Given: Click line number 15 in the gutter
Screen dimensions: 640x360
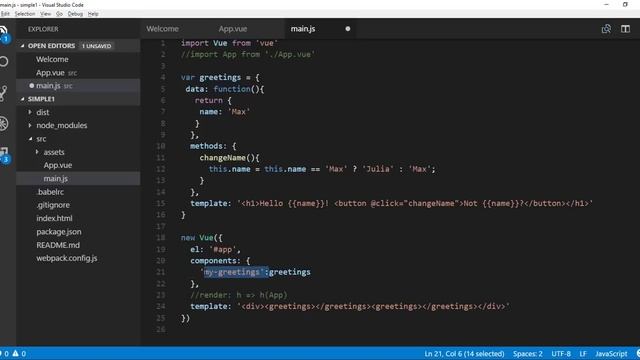Looking at the screenshot, I should click(x=160, y=203).
